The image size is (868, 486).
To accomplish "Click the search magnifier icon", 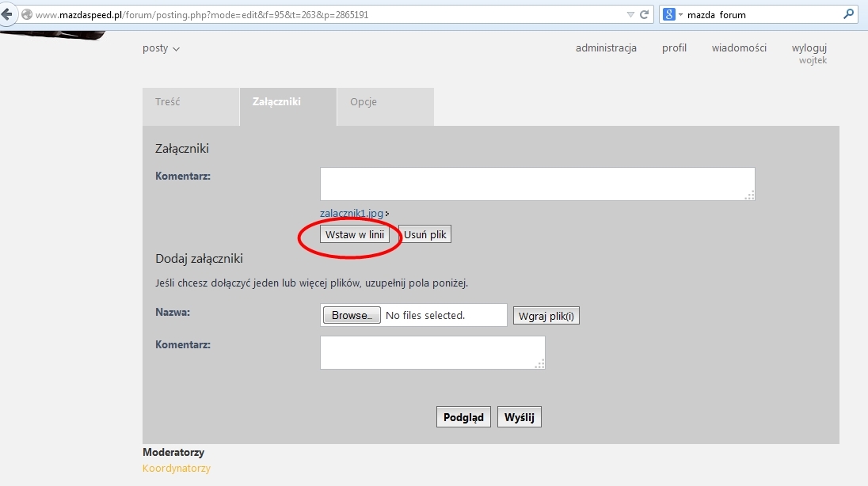I will [x=849, y=14].
